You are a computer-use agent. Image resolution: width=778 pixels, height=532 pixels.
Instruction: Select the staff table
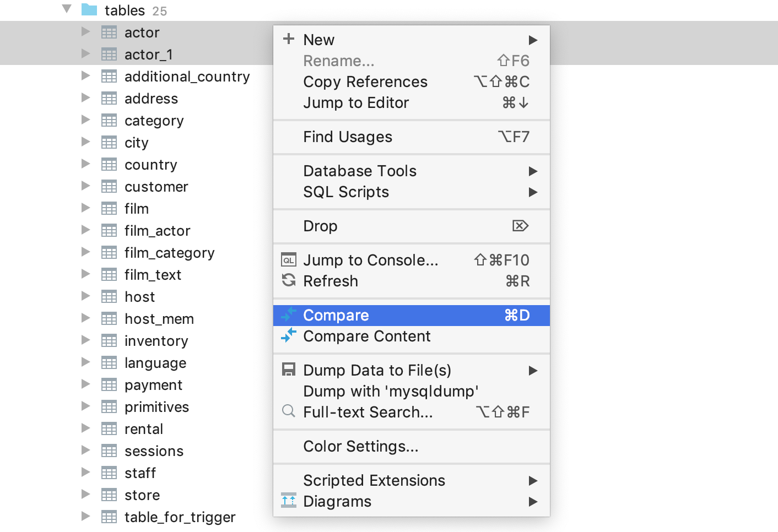click(140, 473)
